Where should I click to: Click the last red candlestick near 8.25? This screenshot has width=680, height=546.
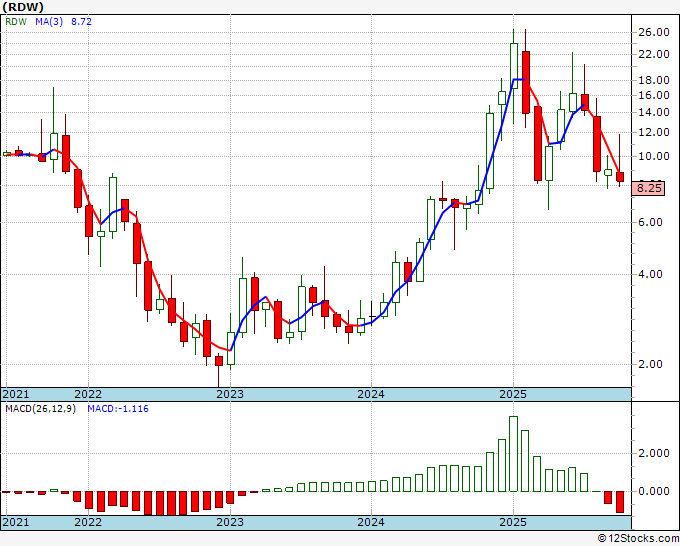(x=620, y=177)
